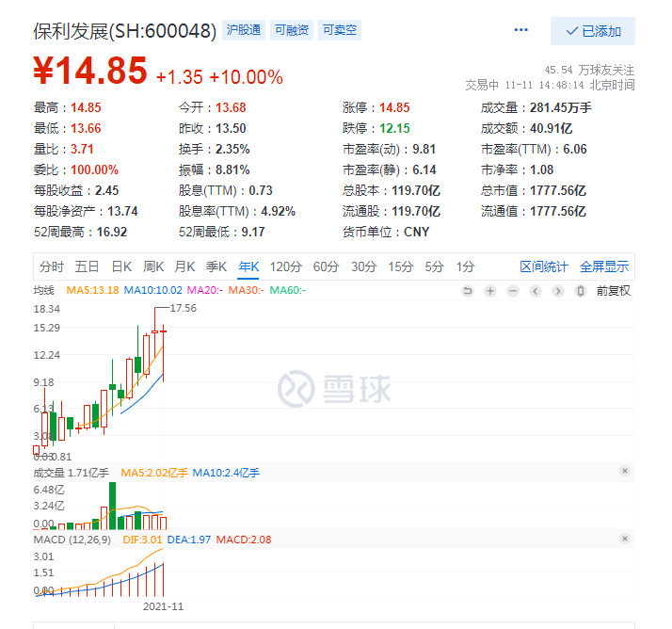Viewport: 672px width, 629px height.
Task: Click the tallest green volume bar
Action: (x=112, y=506)
